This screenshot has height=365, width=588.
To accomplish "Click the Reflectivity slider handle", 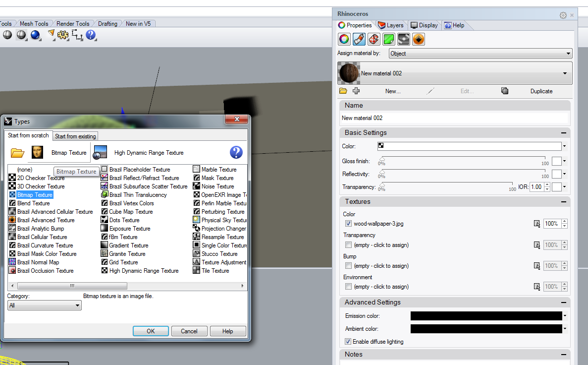I will pos(382,172).
